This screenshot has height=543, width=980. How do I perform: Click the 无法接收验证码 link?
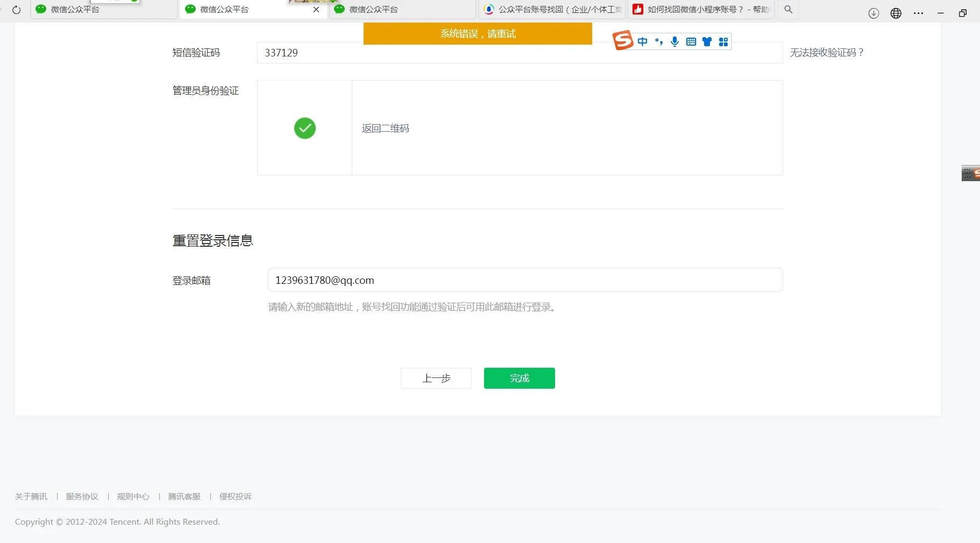(827, 52)
